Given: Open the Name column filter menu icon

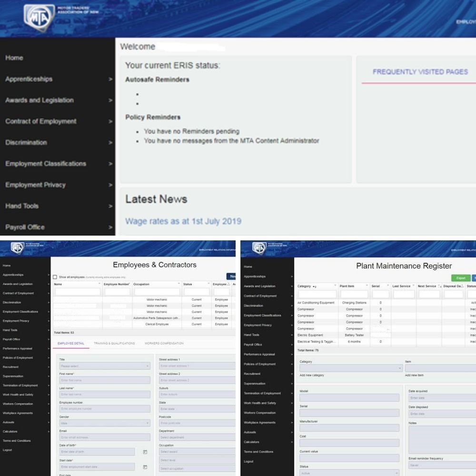Looking at the screenshot, I should [x=99, y=284].
